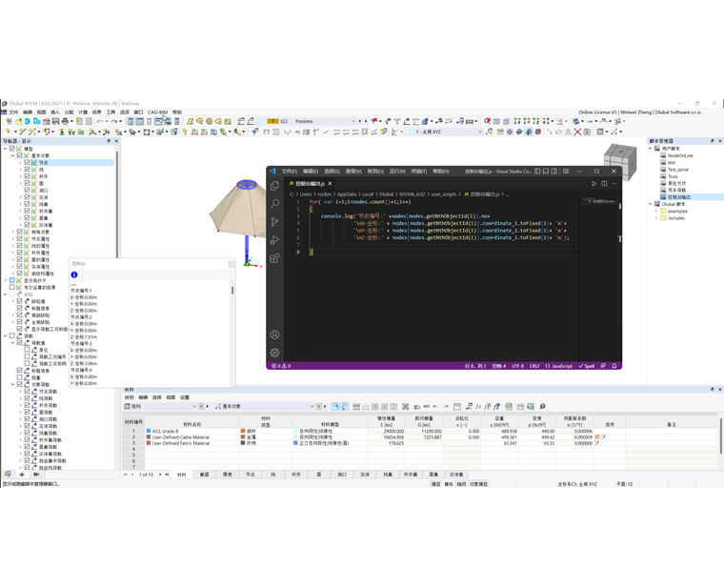Click the CRLF line ending indicator

pyautogui.click(x=534, y=366)
